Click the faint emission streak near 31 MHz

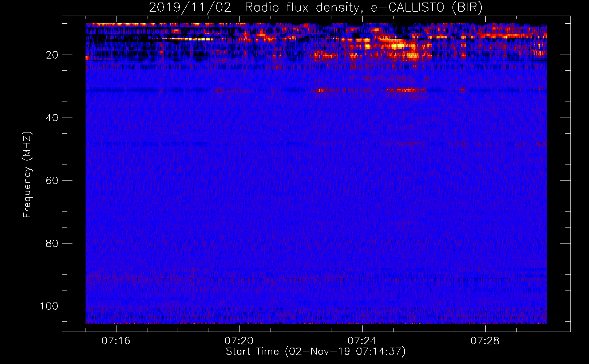(x=406, y=90)
